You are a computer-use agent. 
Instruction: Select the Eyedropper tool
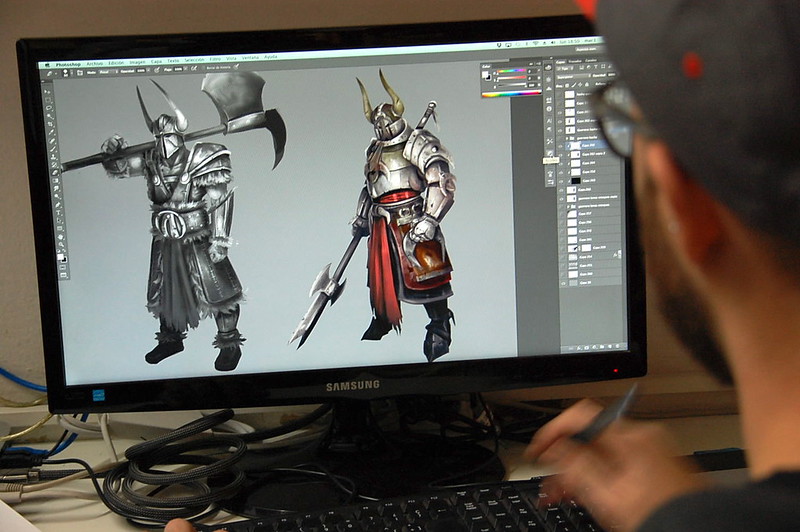click(x=51, y=133)
